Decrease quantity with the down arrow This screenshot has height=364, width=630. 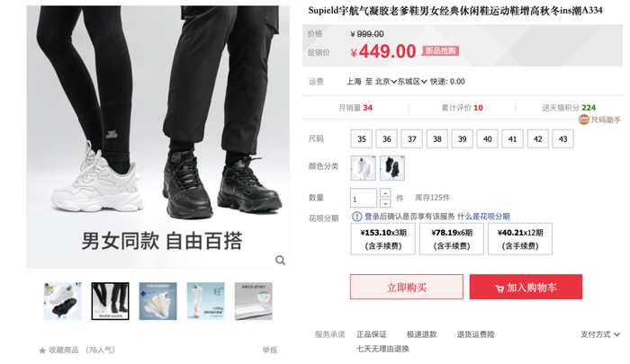click(x=385, y=203)
